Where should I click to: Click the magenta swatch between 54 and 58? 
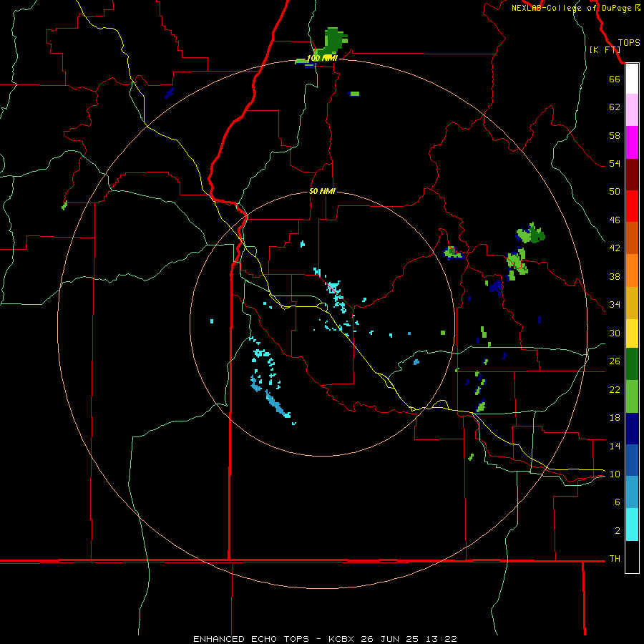pos(632,142)
